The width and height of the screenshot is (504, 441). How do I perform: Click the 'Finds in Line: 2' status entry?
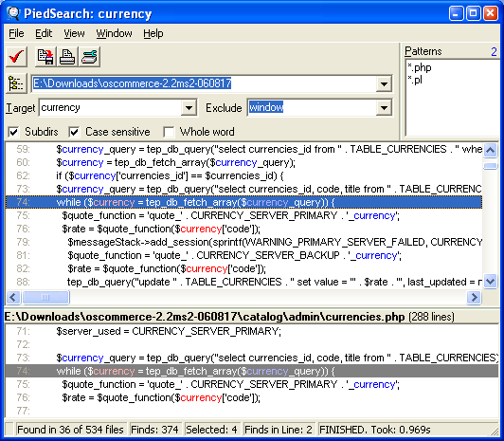[x=279, y=430]
